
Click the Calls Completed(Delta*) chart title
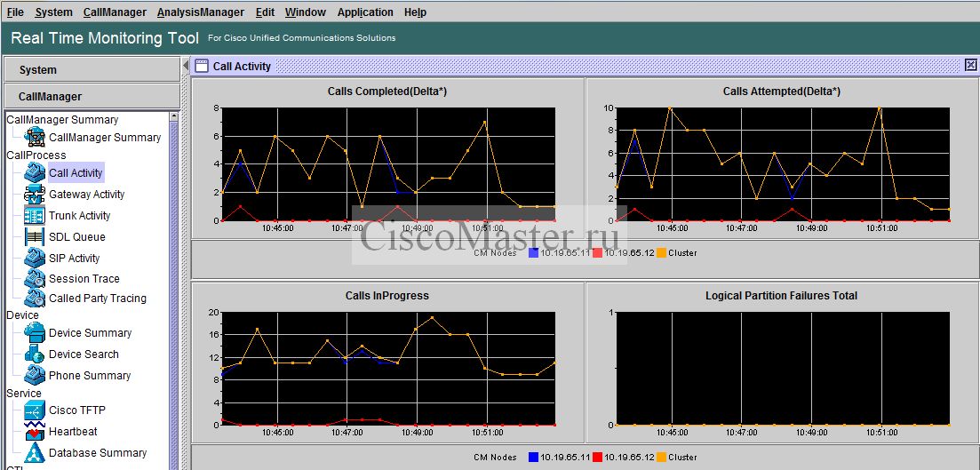click(x=386, y=92)
